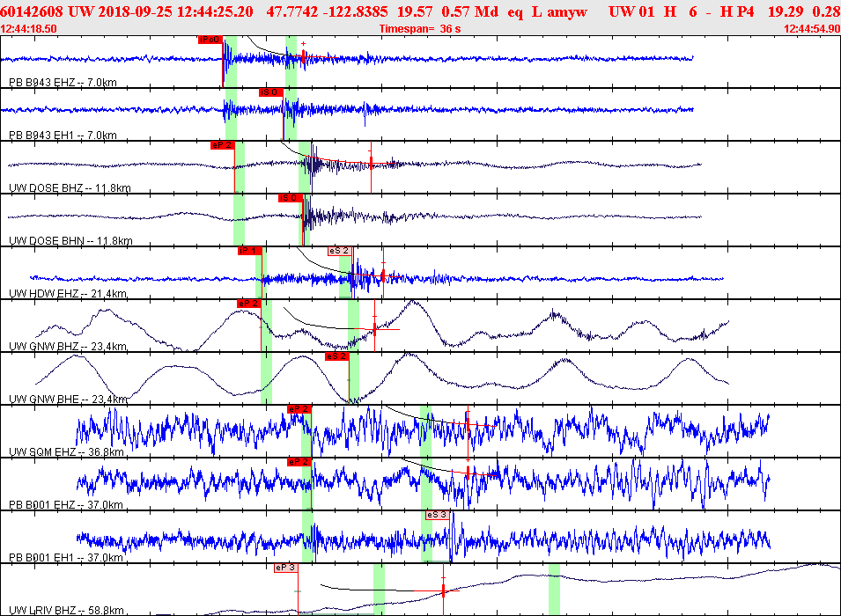
Task: Click the red coda marker on UW GNW BHZ trace
Action: point(374,328)
